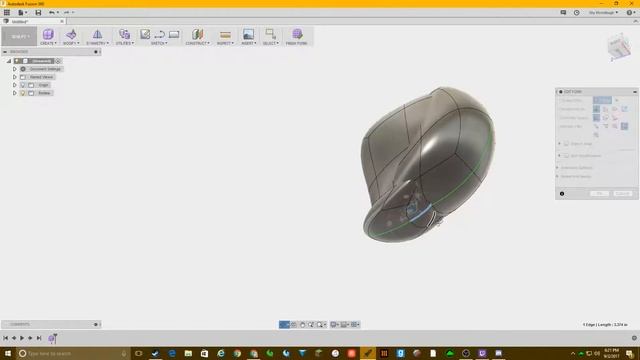Open Chrome from the taskbar
The height and width of the screenshot is (360, 640).
click(x=237, y=353)
